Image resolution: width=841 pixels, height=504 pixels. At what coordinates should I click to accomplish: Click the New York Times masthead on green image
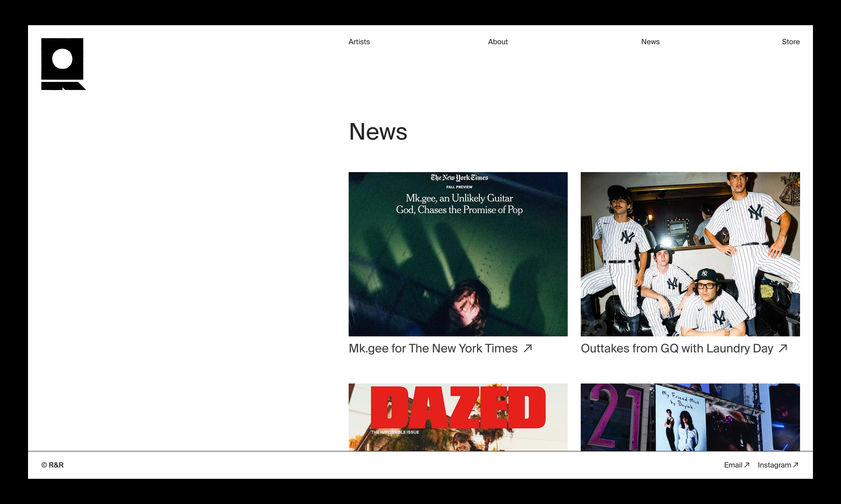[459, 178]
